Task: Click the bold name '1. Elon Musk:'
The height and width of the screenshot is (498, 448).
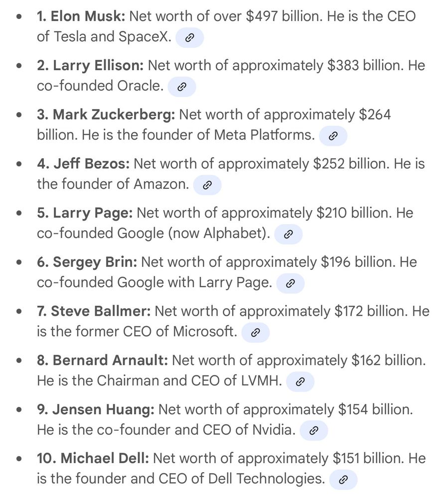Action: (x=81, y=16)
